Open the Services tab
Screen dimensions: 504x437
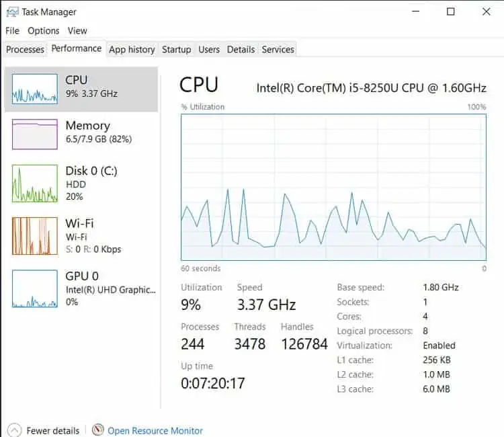(278, 50)
